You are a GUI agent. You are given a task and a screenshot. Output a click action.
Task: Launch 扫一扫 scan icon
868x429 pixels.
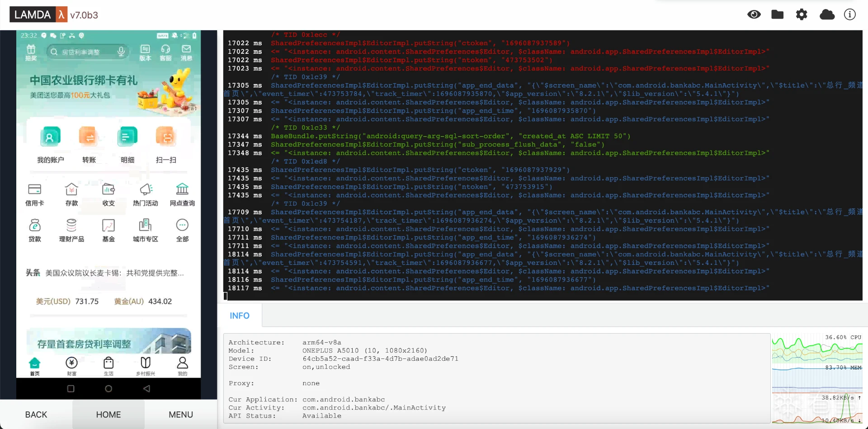coord(166,145)
